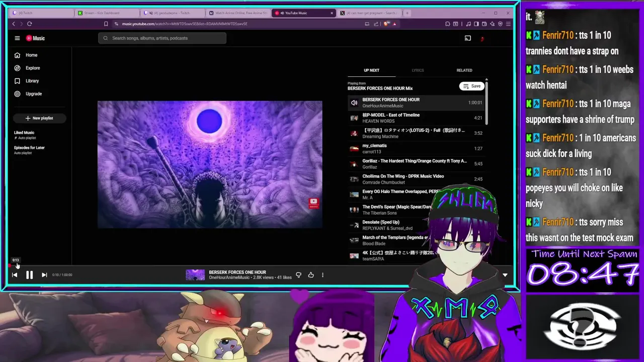Open the share icon in address bar
This screenshot has width=644, height=362.
click(376, 24)
